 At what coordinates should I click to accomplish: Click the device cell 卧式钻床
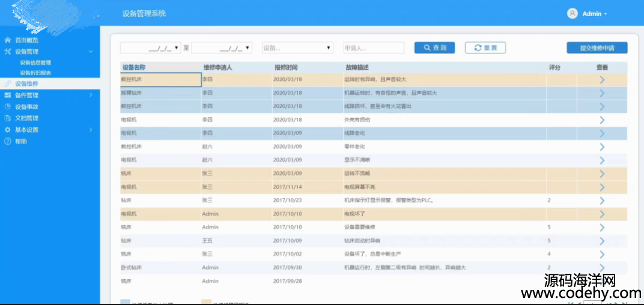132,268
